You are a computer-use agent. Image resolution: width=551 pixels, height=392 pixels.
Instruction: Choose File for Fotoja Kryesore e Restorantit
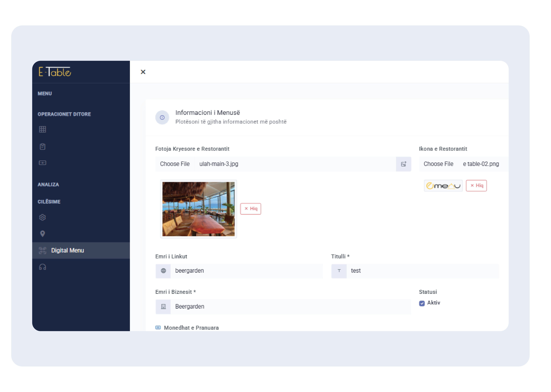coord(175,164)
